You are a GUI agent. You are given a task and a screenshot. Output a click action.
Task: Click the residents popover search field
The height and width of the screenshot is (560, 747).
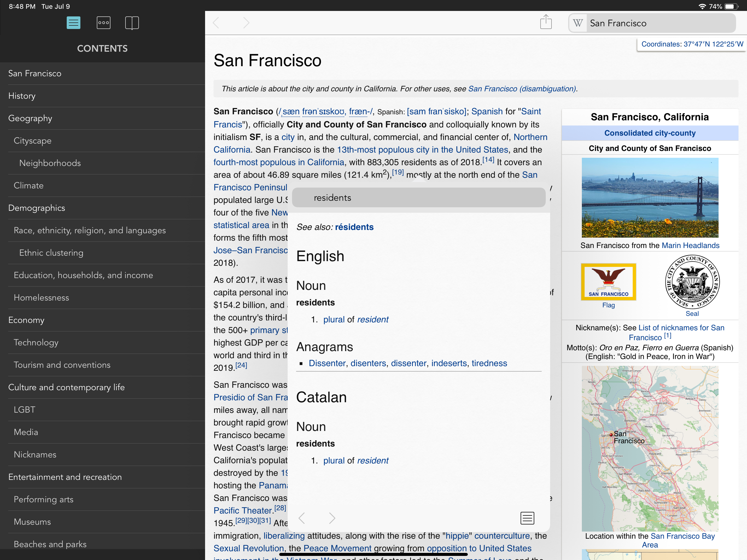coord(418,198)
